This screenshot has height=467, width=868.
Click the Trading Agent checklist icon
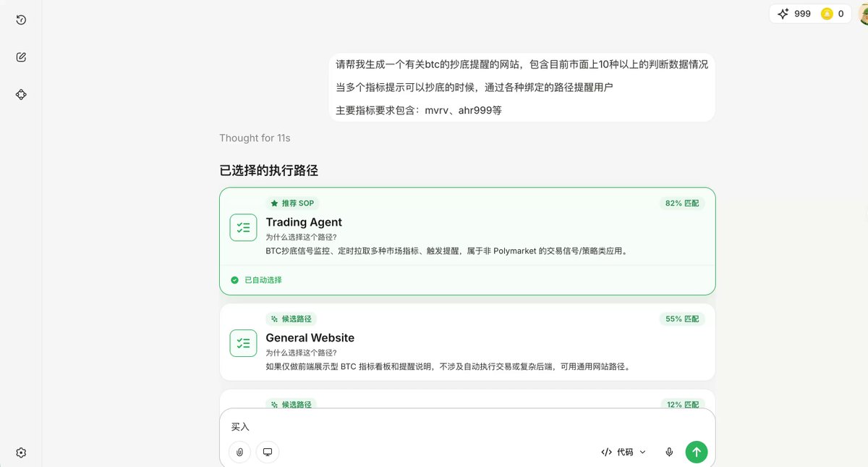coord(243,227)
